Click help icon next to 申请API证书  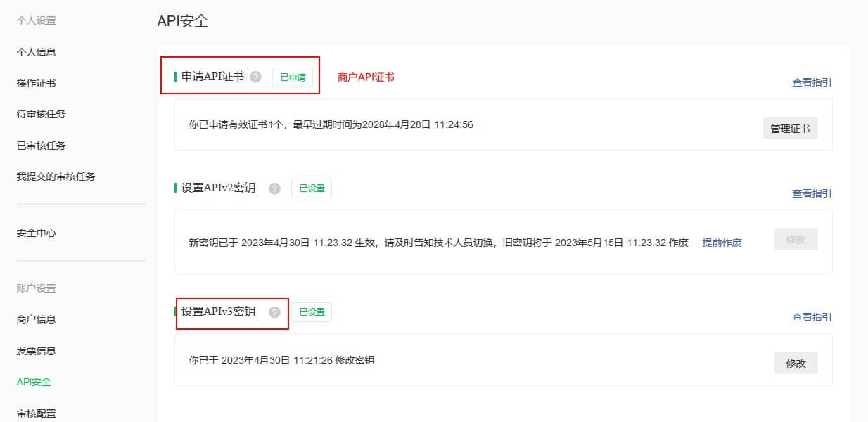pos(255,77)
